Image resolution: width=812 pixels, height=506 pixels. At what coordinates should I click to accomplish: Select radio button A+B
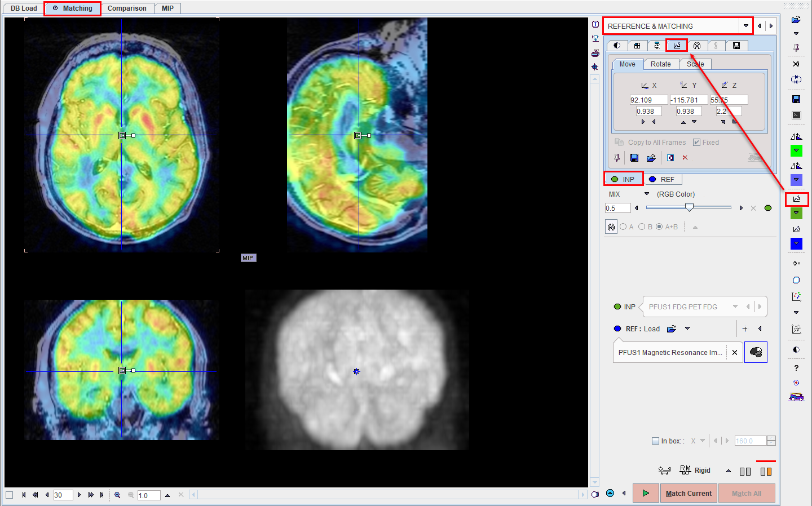[x=659, y=227]
